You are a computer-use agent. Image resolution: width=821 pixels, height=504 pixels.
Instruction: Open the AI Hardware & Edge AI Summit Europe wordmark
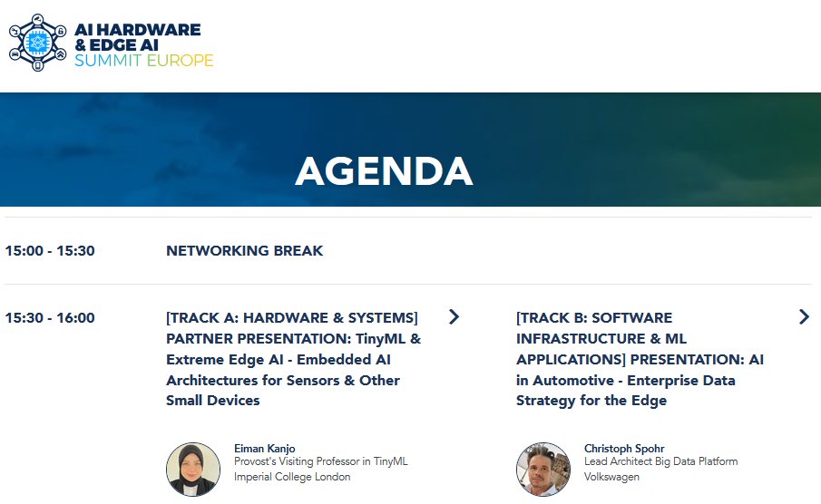coord(143,45)
